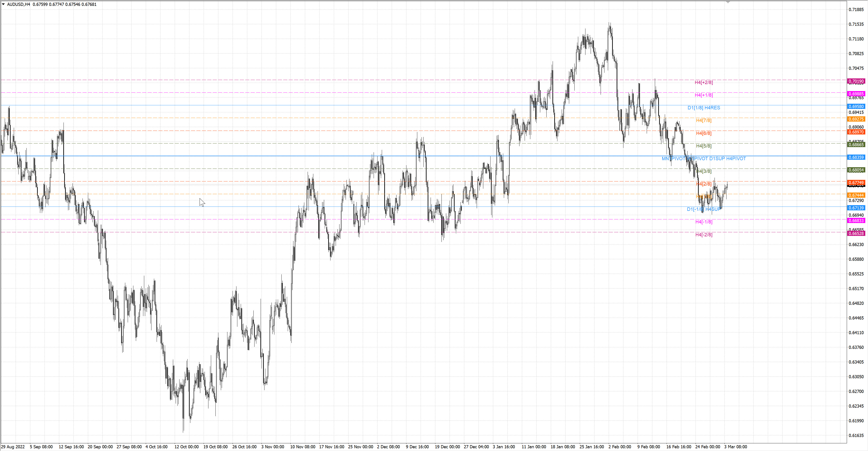Click the H4[7/8] level label
The height and width of the screenshot is (451, 868).
tap(704, 120)
